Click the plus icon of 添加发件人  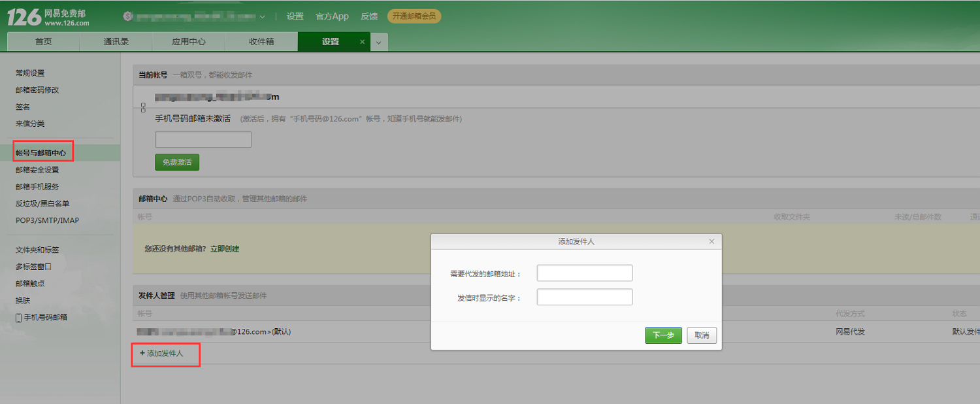pos(142,353)
